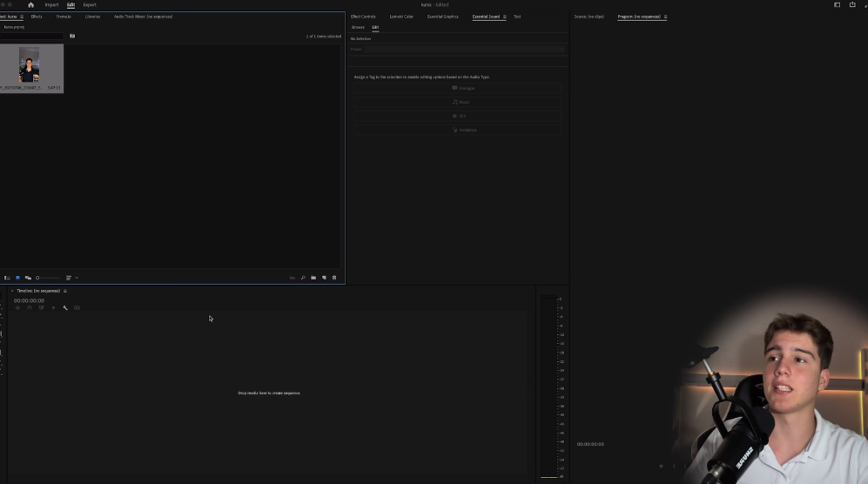
Task: Toggle Caption track options icon
Action: coord(77,308)
